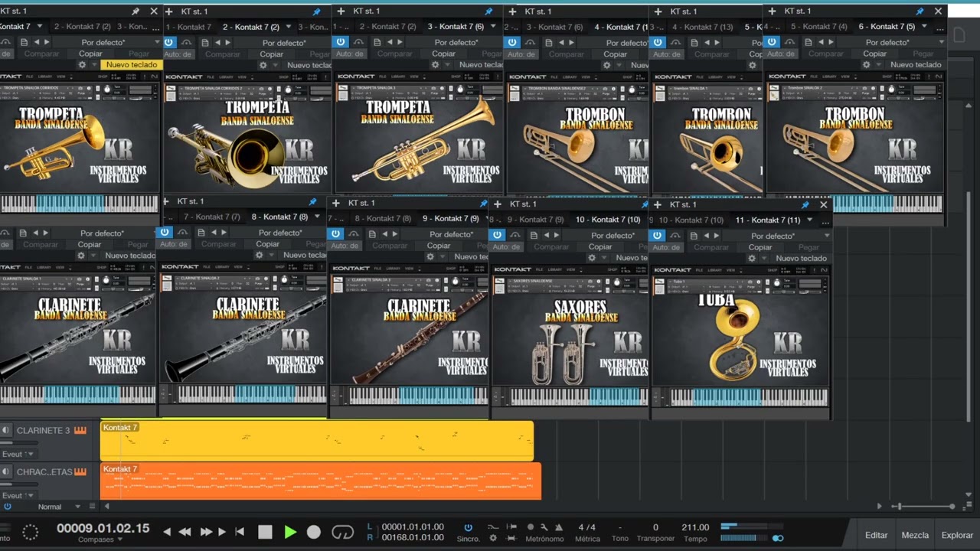Click the Tuba window virtual piano keyboard
Image resolution: width=980 pixels, height=551 pixels.
pyautogui.click(x=749, y=397)
